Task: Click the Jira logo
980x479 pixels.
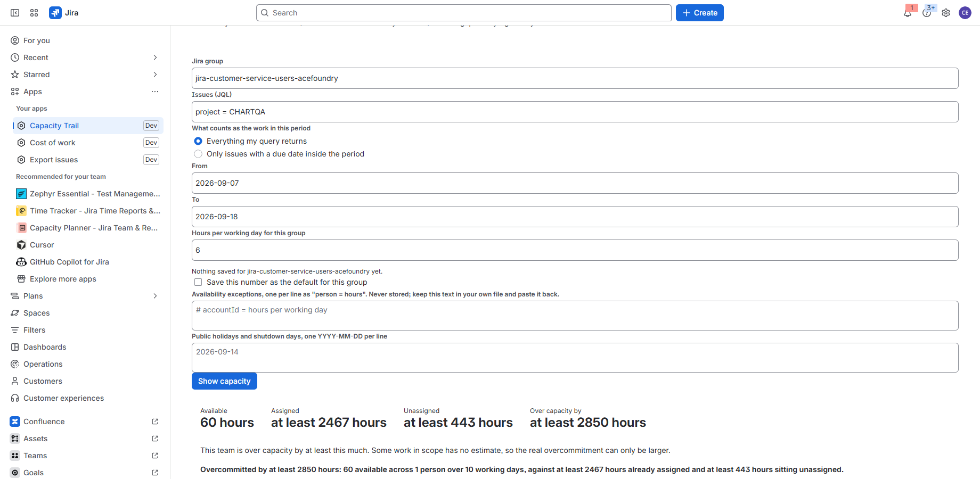Action: point(64,13)
